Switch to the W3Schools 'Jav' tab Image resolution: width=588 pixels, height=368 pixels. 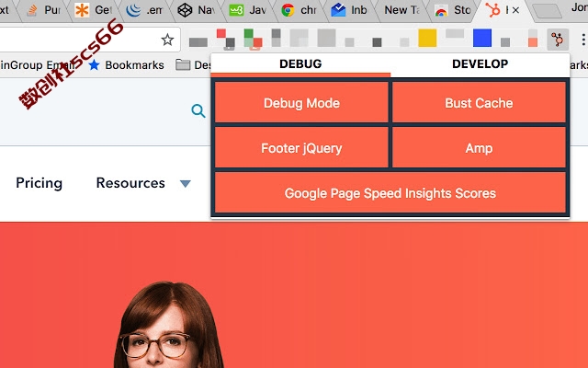(x=247, y=10)
